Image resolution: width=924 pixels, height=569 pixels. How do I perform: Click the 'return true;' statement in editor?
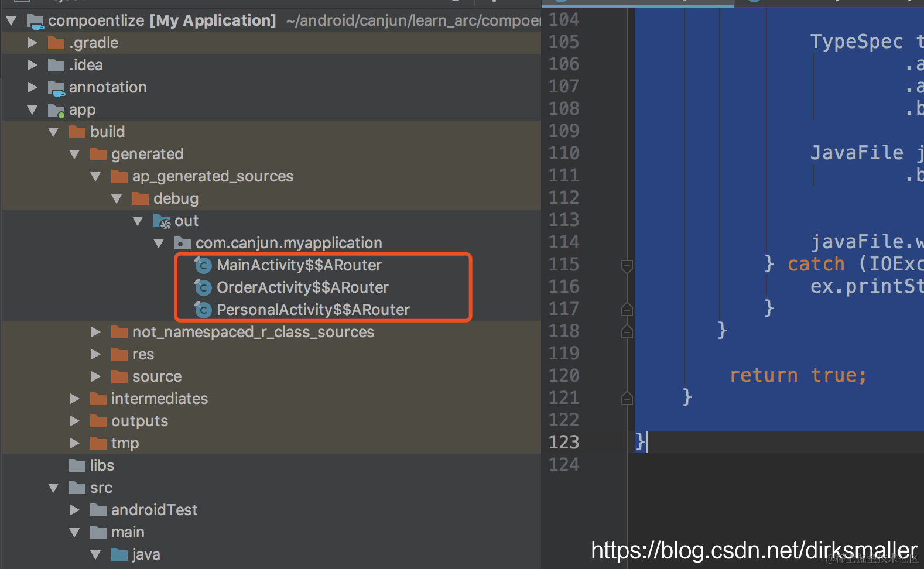[798, 375]
